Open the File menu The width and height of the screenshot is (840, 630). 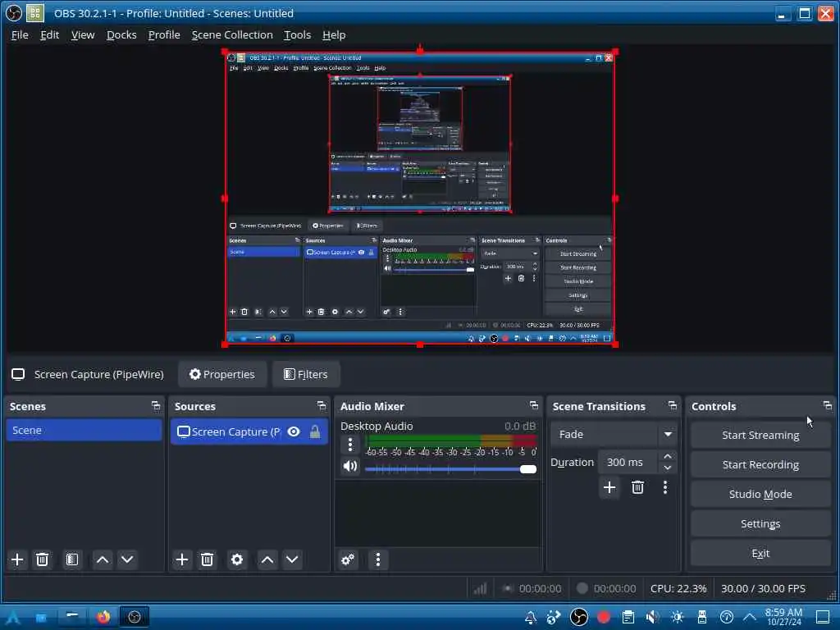pos(20,34)
